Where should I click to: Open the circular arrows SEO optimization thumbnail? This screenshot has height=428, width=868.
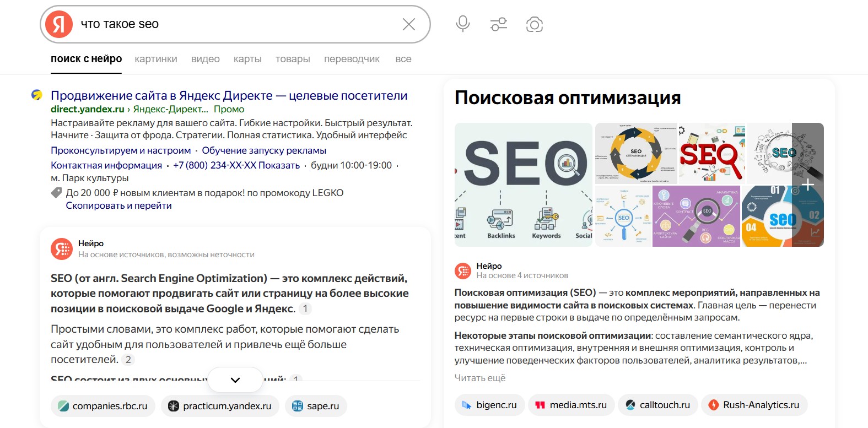pos(636,153)
